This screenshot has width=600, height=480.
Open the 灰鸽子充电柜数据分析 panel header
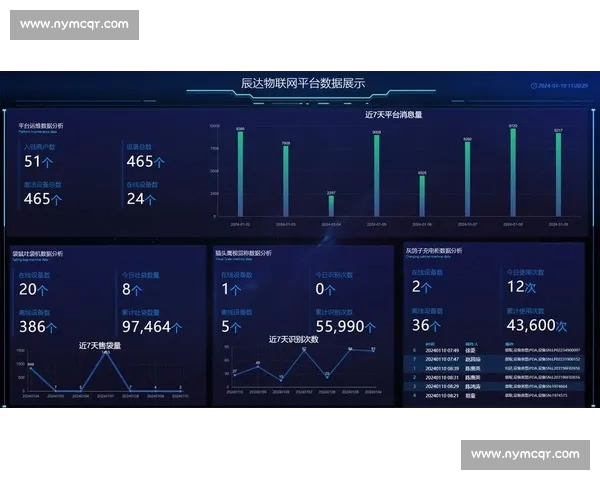[433, 250]
